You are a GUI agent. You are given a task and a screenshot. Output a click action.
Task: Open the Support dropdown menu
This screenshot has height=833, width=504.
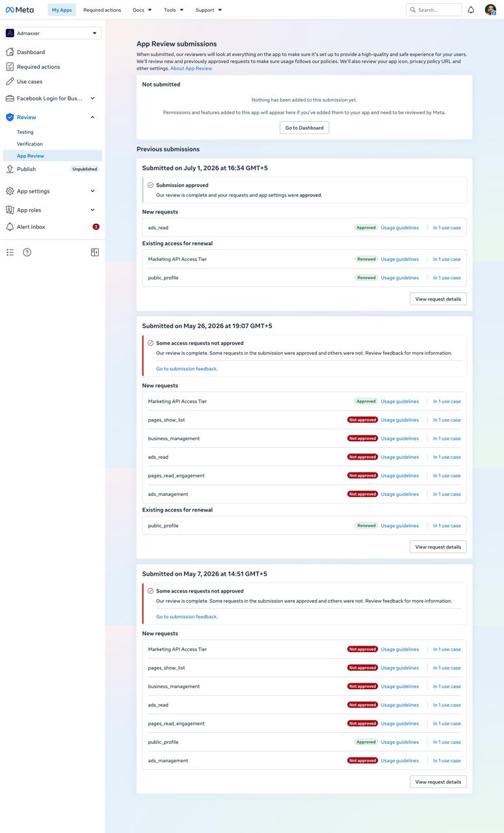point(209,10)
